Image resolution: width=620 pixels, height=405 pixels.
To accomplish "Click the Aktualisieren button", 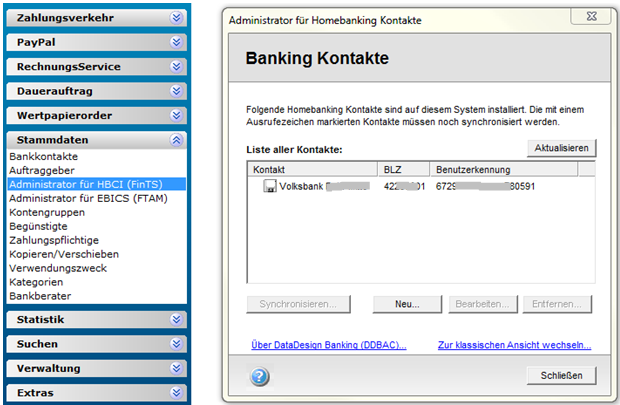I will pos(561,148).
